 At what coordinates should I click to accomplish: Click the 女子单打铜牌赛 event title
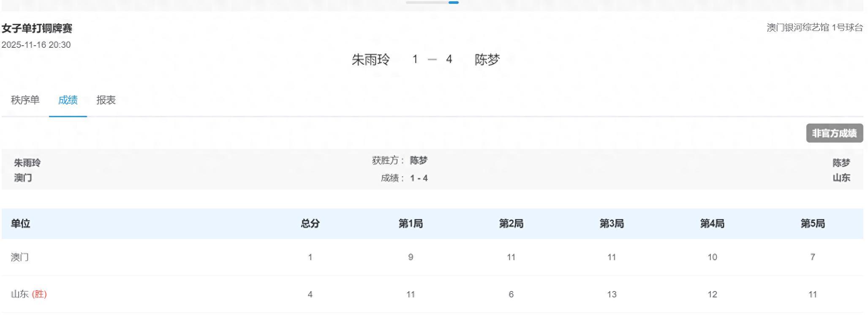click(x=37, y=28)
